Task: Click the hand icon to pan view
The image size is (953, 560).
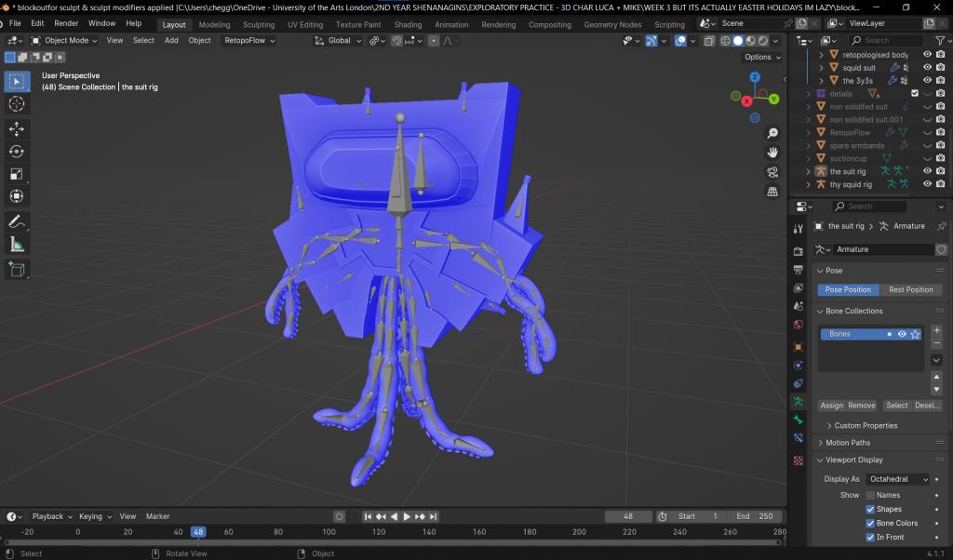Action: pos(772,153)
